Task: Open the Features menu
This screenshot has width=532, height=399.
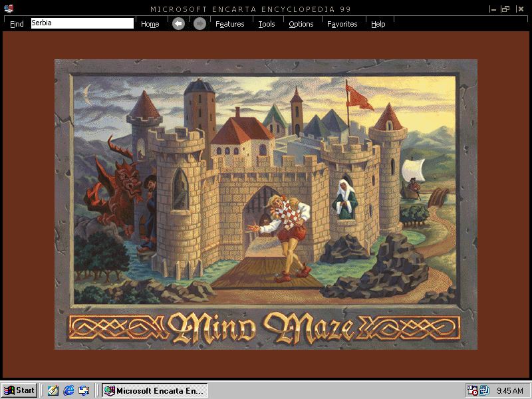Action: [229, 24]
